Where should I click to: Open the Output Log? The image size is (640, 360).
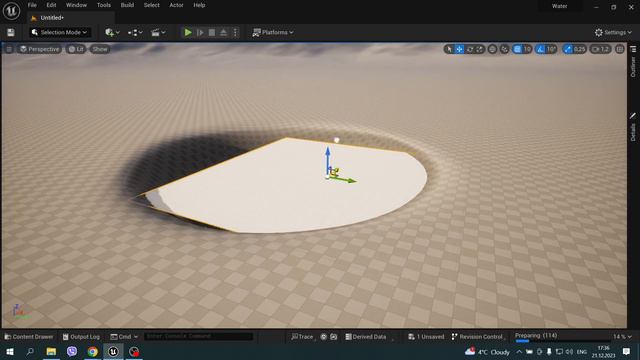(81, 336)
